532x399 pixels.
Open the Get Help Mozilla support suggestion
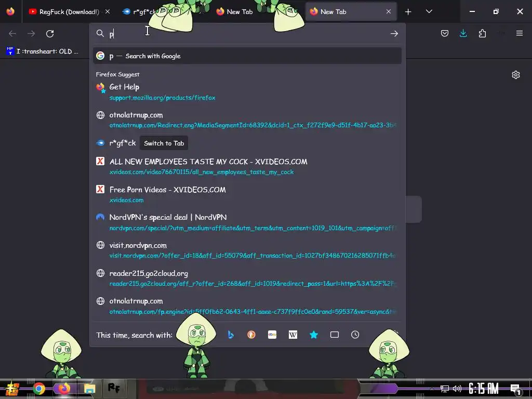coord(247,92)
